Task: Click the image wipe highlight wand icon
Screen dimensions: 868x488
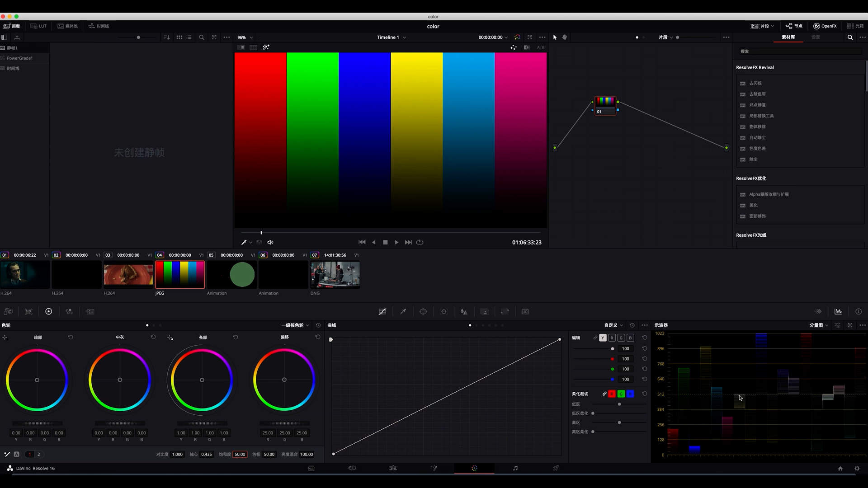Action: [266, 47]
